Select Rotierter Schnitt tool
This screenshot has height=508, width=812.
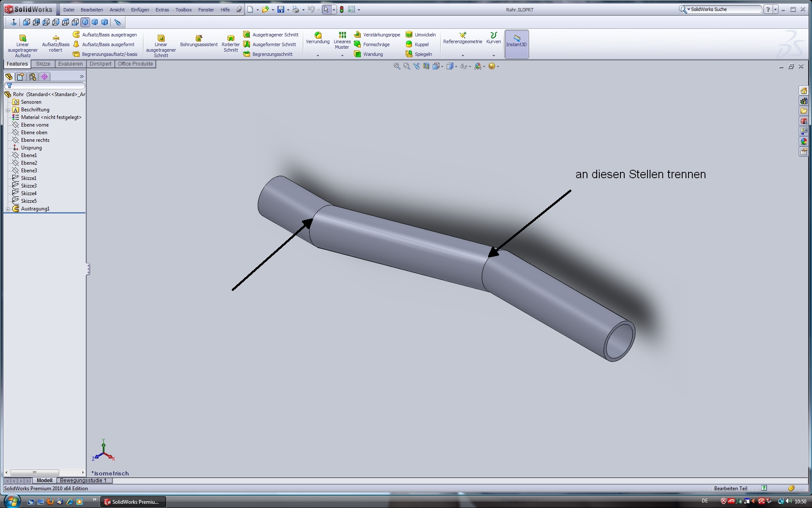click(230, 43)
